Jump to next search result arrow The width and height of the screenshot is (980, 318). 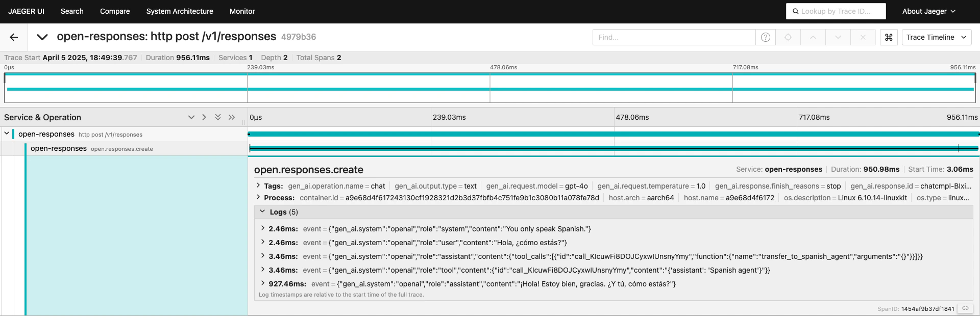coord(838,37)
